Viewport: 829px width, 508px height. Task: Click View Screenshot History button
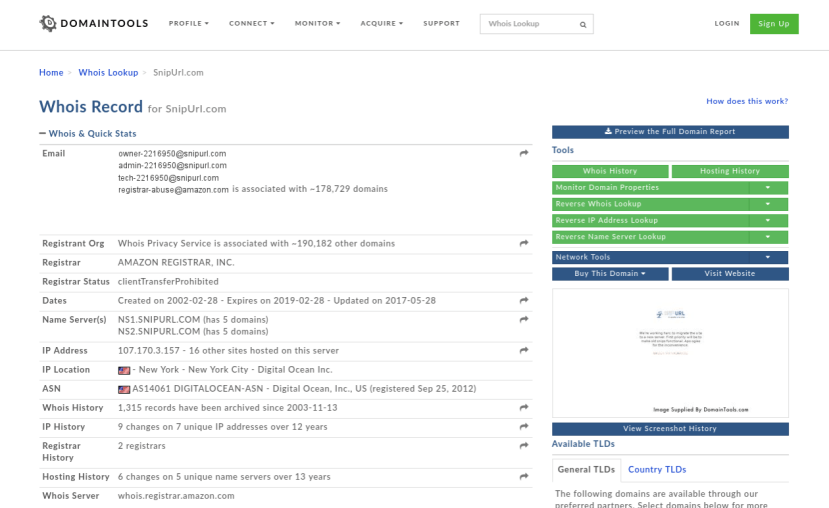670,429
